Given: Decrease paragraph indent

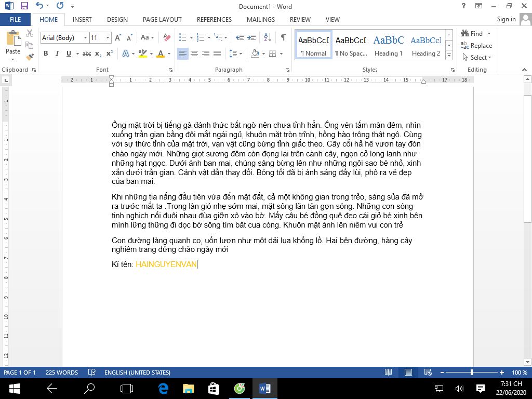Looking at the screenshot, I should [x=240, y=37].
